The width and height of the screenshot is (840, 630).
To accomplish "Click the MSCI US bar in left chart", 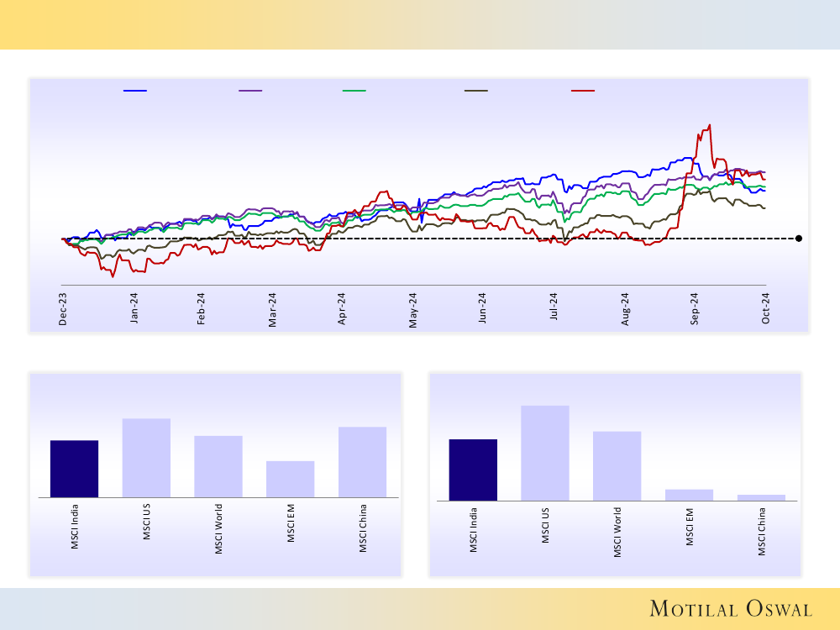I will pos(146,457).
